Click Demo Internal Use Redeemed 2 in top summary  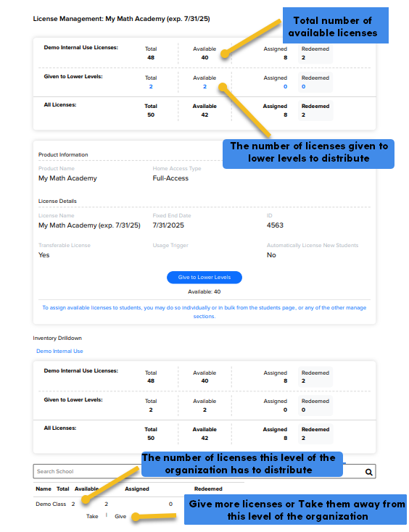[303, 57]
